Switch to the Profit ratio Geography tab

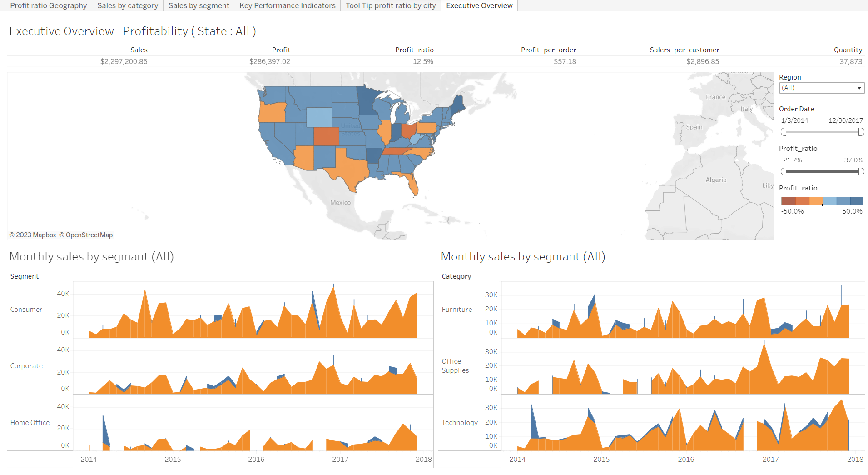pos(48,5)
